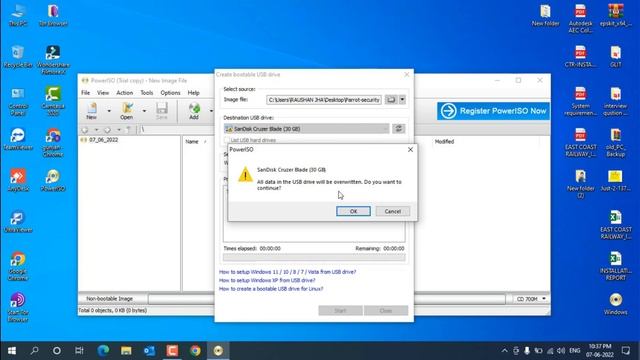Expand the Open button dropdown arrow
Image resolution: width=640 pixels, height=360 pixels.
144,111
